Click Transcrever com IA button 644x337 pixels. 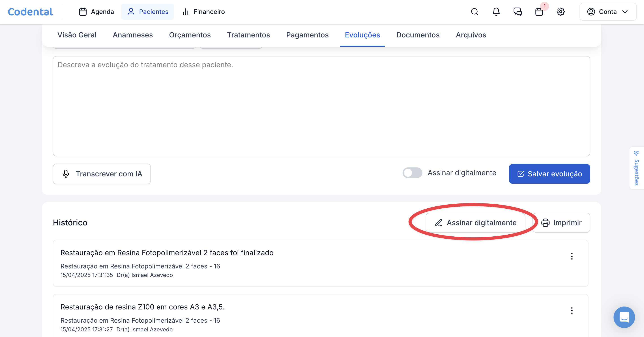point(102,174)
